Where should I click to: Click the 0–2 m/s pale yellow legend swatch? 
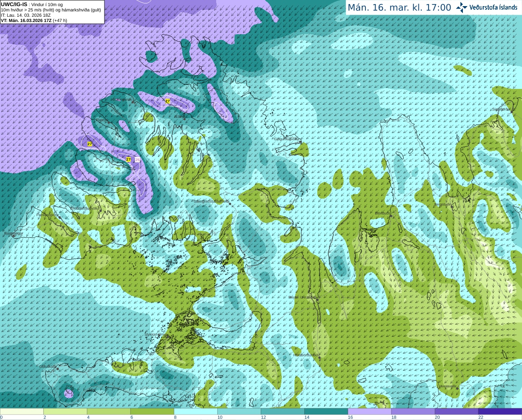pyautogui.click(x=22, y=411)
